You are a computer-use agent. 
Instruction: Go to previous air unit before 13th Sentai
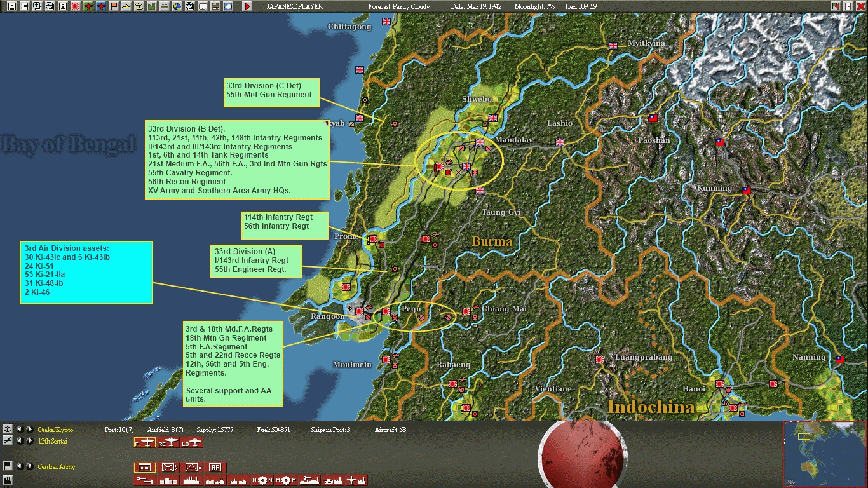coord(19,440)
